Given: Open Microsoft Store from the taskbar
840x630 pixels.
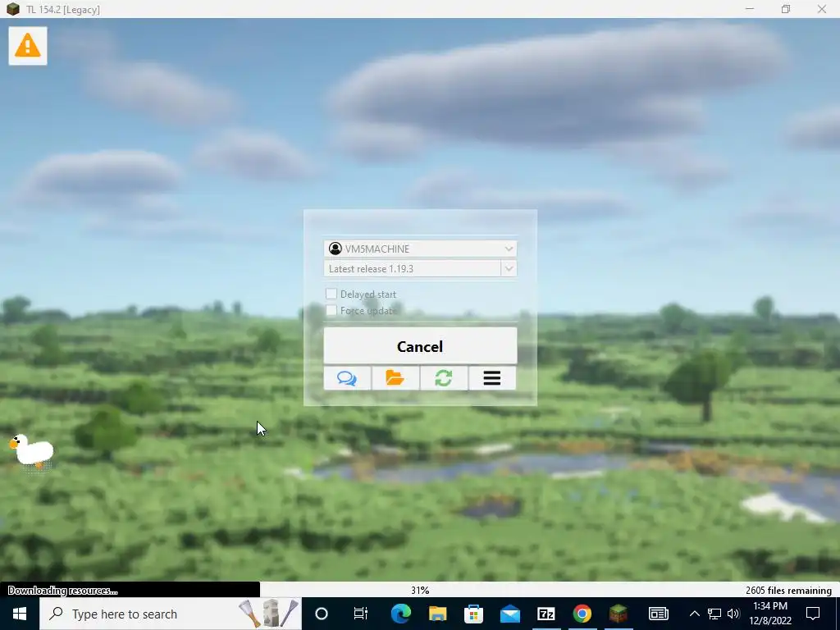Looking at the screenshot, I should [x=473, y=614].
